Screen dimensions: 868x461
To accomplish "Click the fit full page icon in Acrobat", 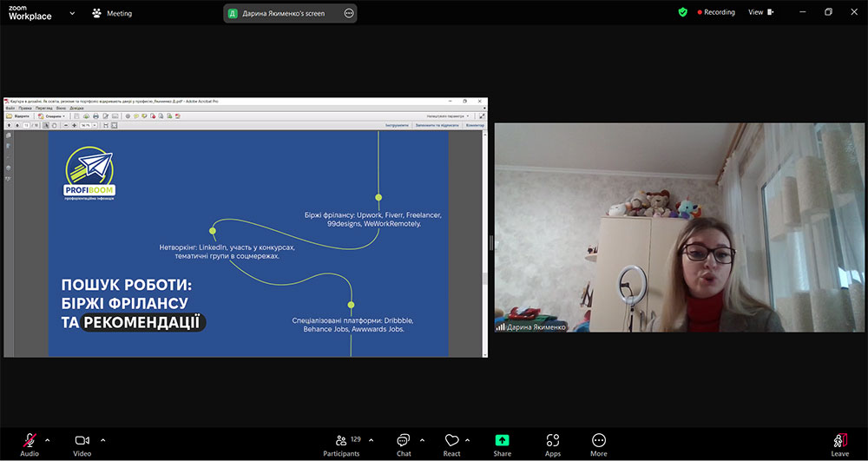I will click(x=114, y=126).
